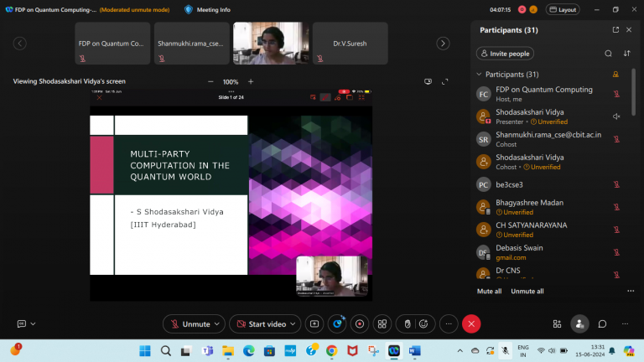This screenshot has width=644, height=362.
Task: Toggle the Unmute microphone button
Action: tap(190, 323)
